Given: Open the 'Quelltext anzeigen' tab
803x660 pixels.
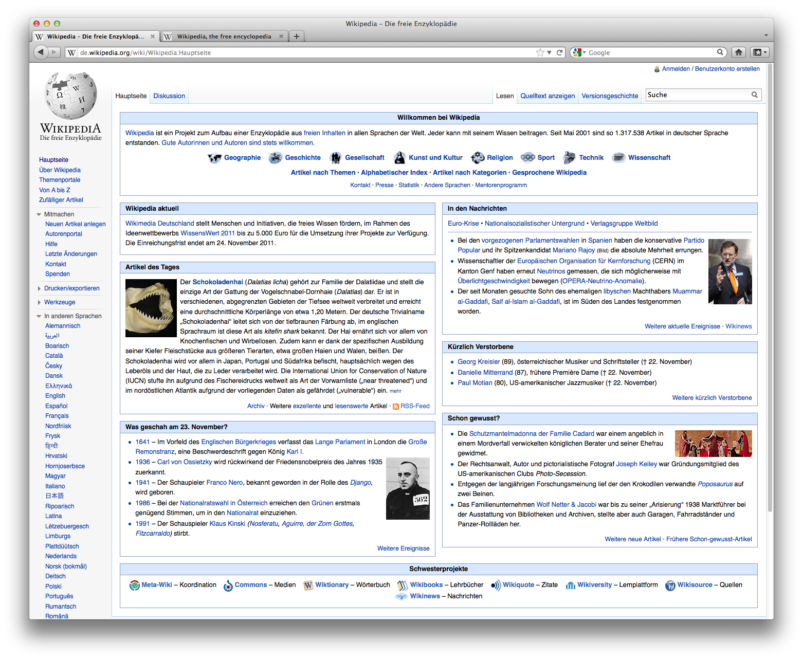Looking at the screenshot, I should [x=547, y=96].
